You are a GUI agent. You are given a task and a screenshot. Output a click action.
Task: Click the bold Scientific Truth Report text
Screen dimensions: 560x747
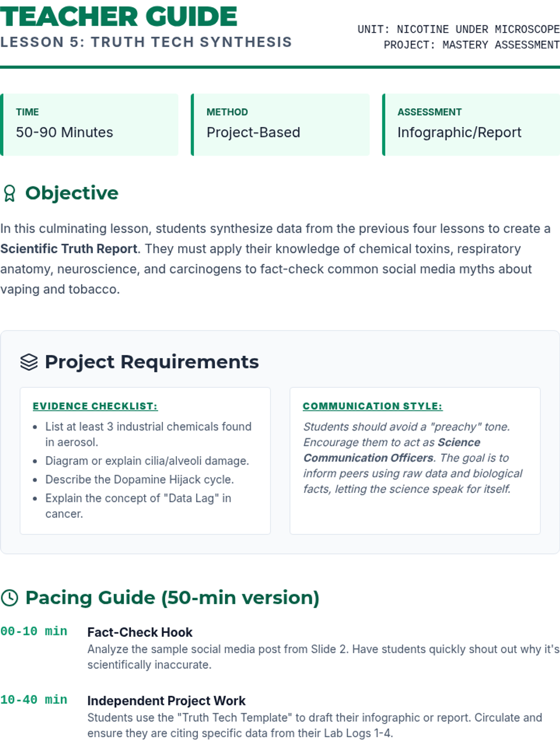coord(69,249)
